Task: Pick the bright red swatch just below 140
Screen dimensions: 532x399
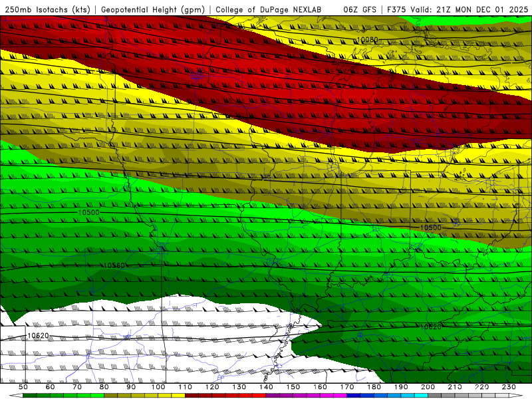Action: [x=259, y=395]
